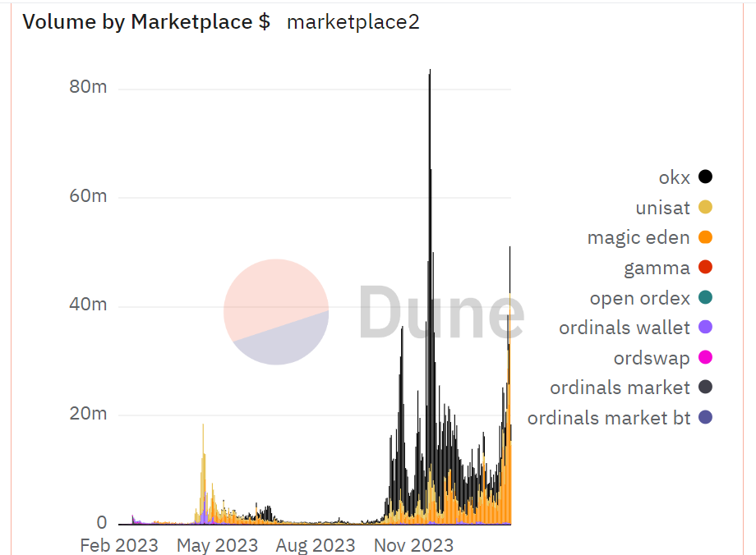This screenshot has width=756, height=555.
Task: Click the Nov 2023 x-axis label
Action: point(413,545)
